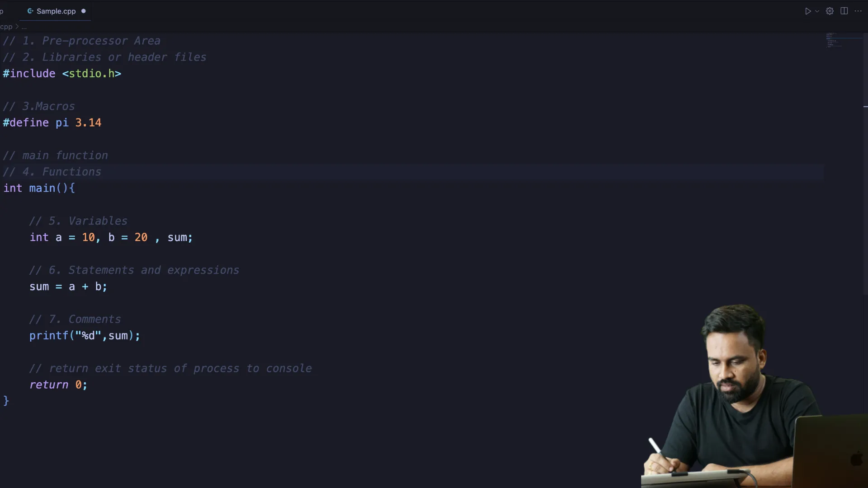
Task: Click the return 0; line
Action: [58, 385]
